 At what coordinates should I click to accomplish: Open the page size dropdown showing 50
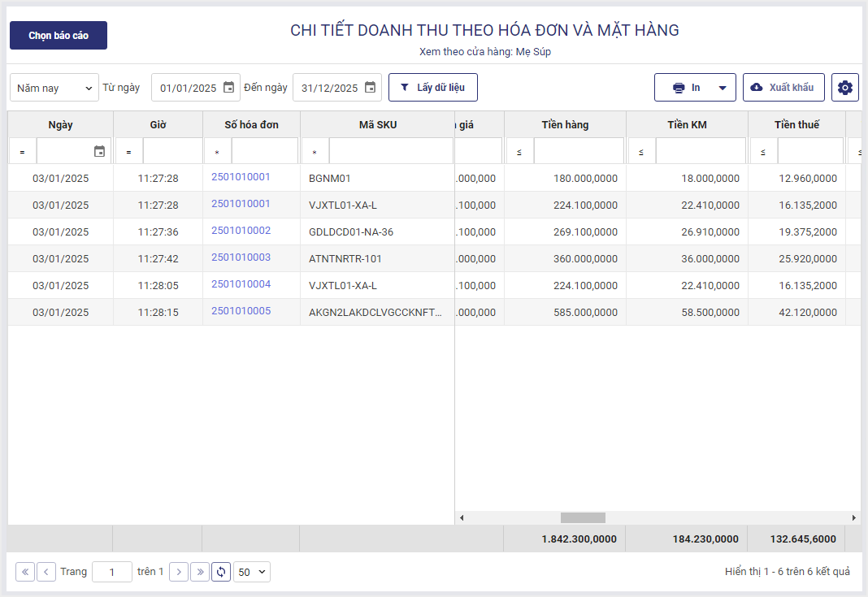[251, 572]
